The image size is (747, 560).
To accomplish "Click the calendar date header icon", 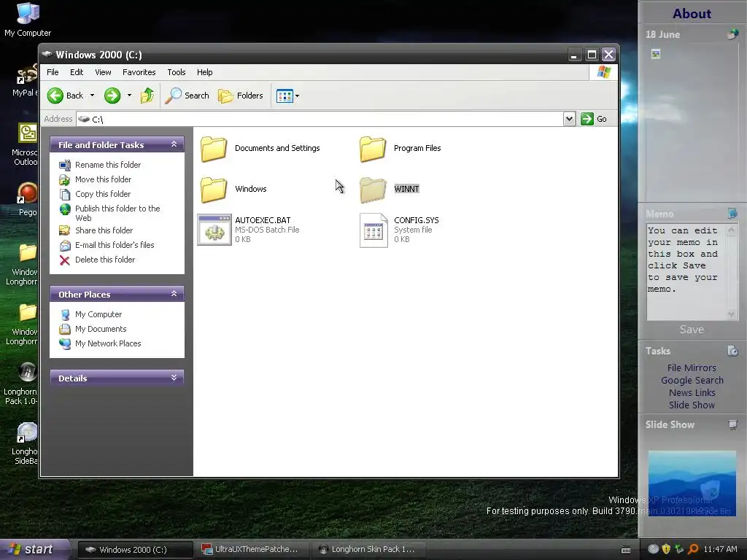I will point(732,34).
